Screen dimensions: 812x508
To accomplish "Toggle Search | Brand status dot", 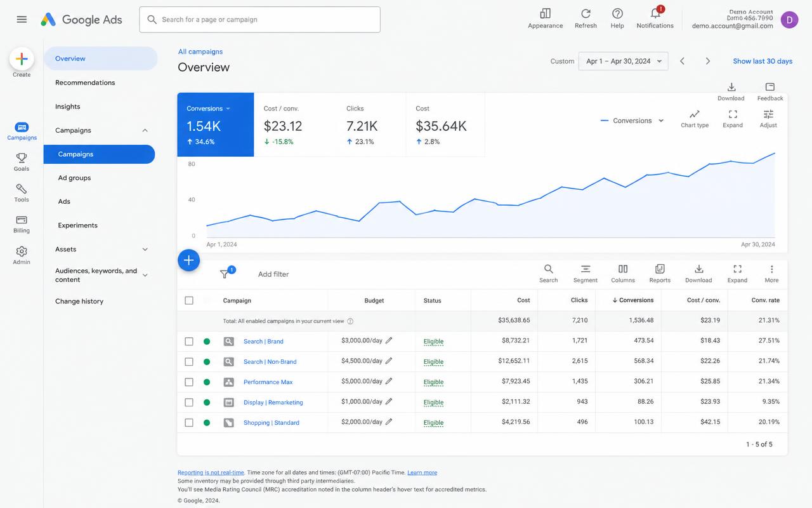I will (x=207, y=342).
